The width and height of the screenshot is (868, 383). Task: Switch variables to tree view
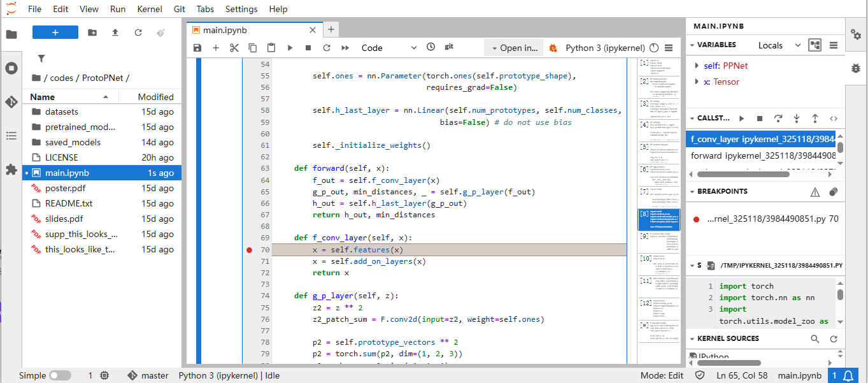[x=815, y=45]
